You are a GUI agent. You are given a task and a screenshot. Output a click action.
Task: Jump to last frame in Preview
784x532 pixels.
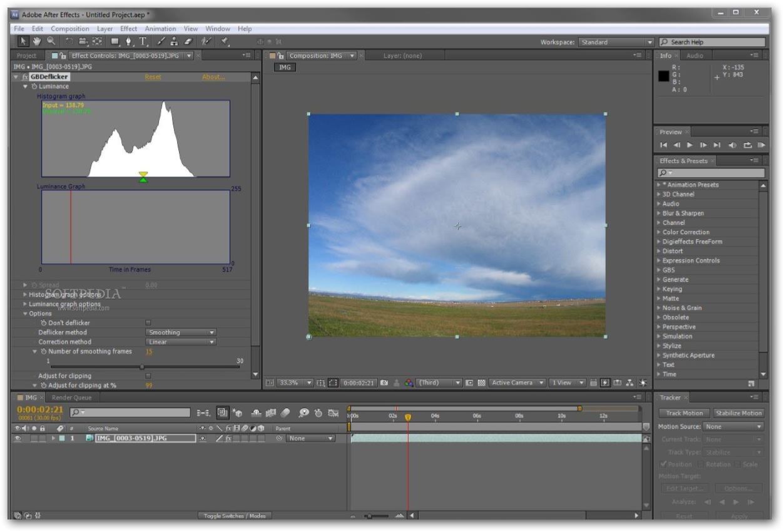(717, 145)
